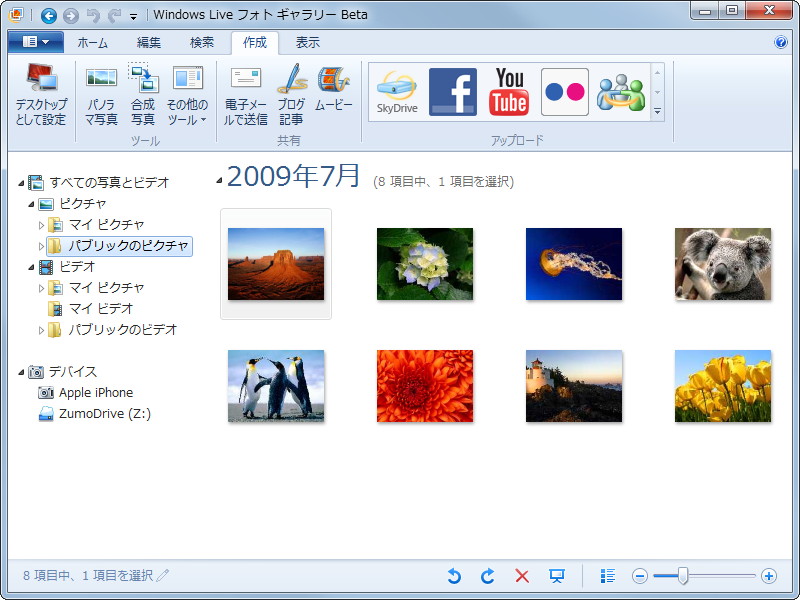Show next row of upload gallery
Viewport: 800px width, 600px height.
click(x=658, y=92)
